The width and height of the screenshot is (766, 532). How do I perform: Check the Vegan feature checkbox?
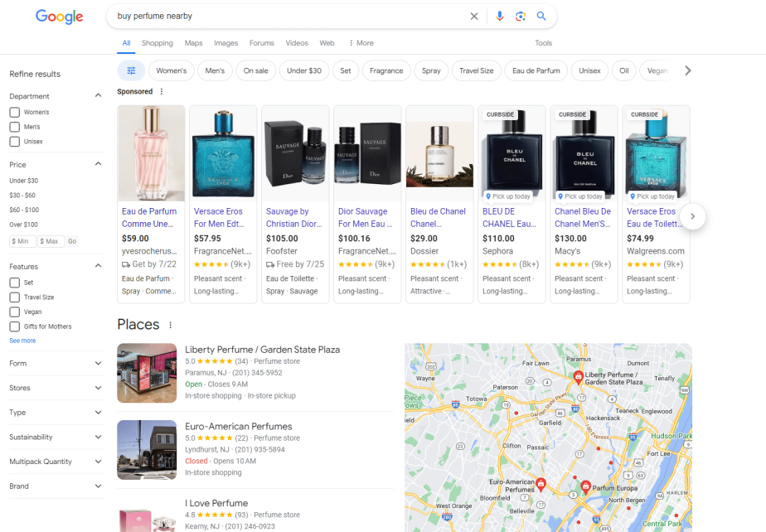coord(14,312)
